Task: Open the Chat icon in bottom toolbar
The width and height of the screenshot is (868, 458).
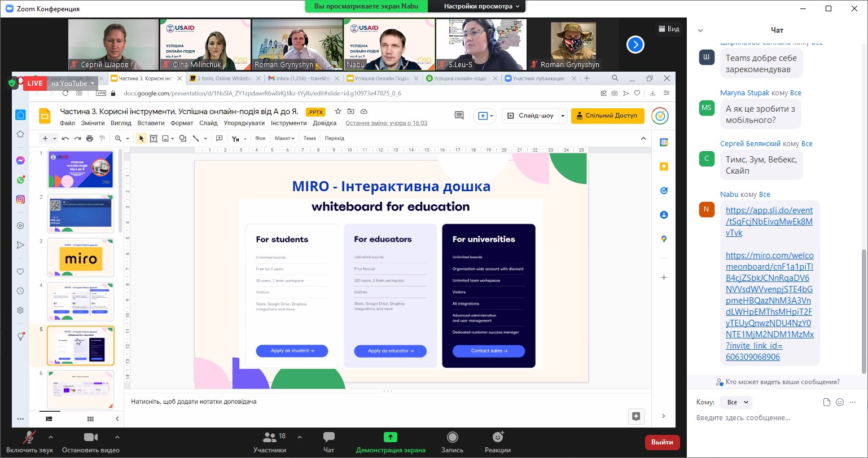Action: (328, 442)
